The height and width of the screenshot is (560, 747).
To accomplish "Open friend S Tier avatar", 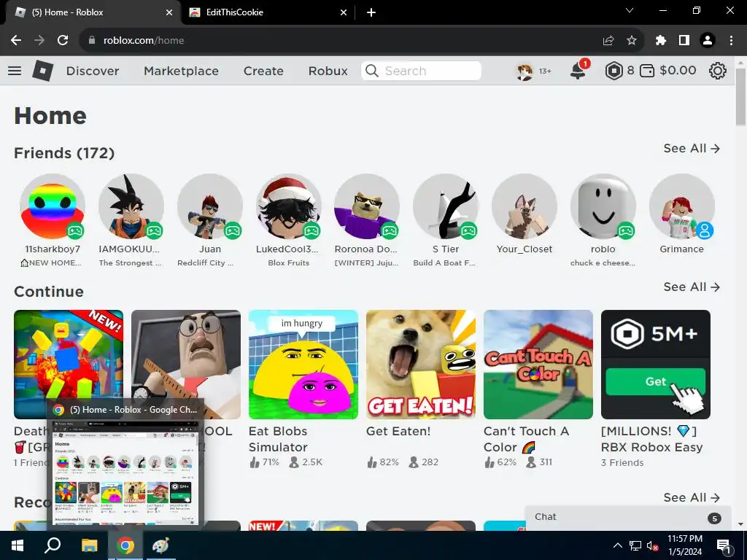I will (446, 206).
